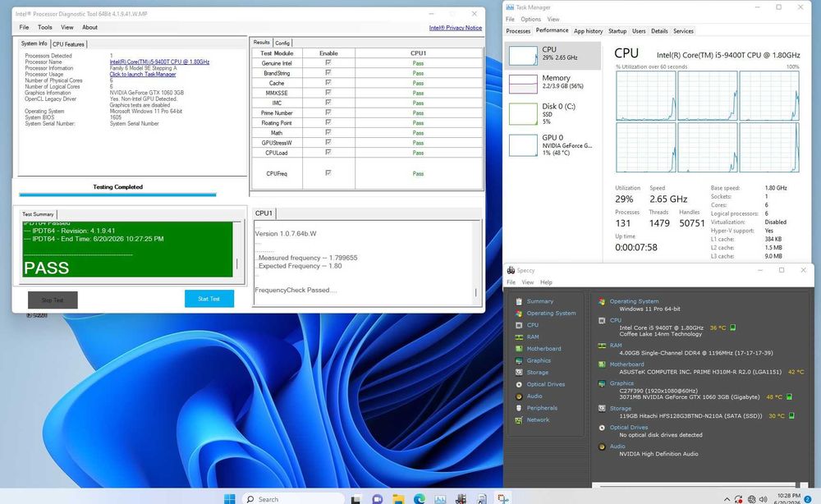Open Startup tab in Task Manager
This screenshot has width=821, height=504.
click(617, 31)
